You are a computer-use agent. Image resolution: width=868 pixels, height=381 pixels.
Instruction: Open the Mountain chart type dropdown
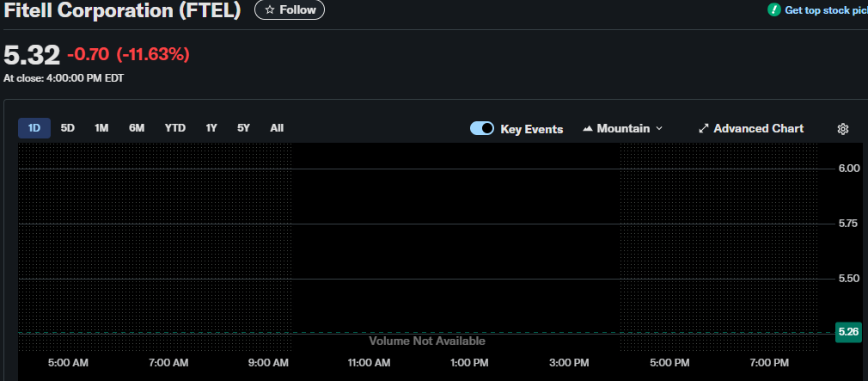(x=623, y=128)
